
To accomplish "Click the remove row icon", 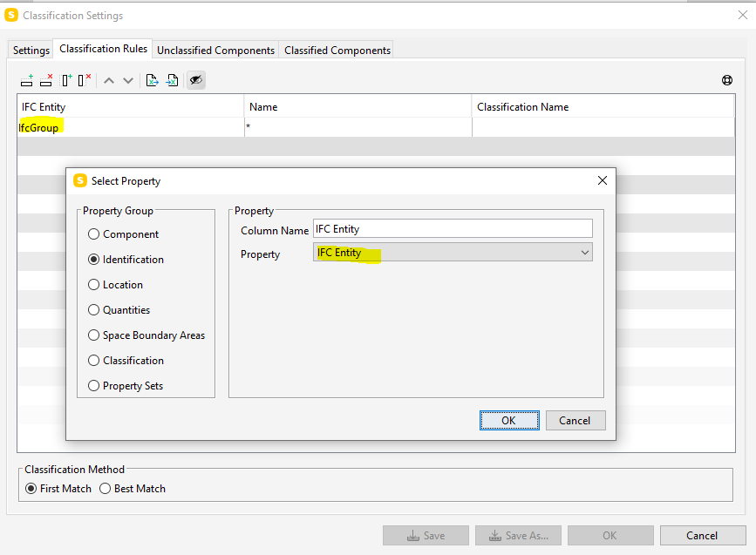I will [x=46, y=80].
